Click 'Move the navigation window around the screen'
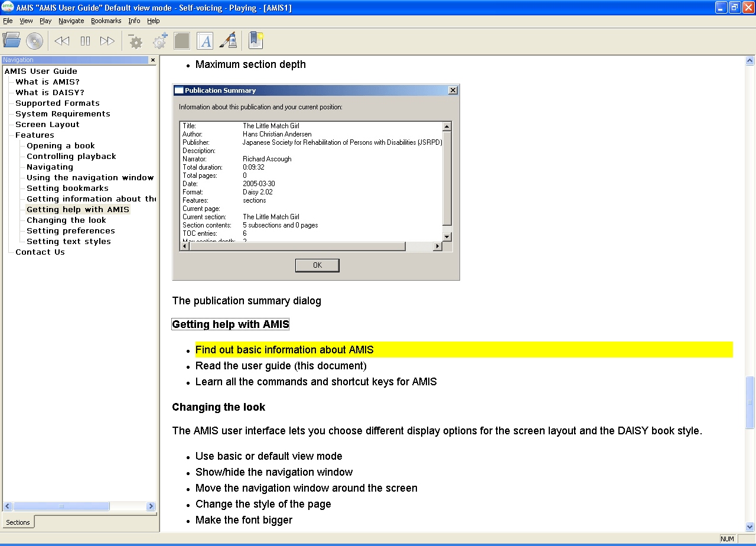The image size is (756, 546). pos(307,488)
